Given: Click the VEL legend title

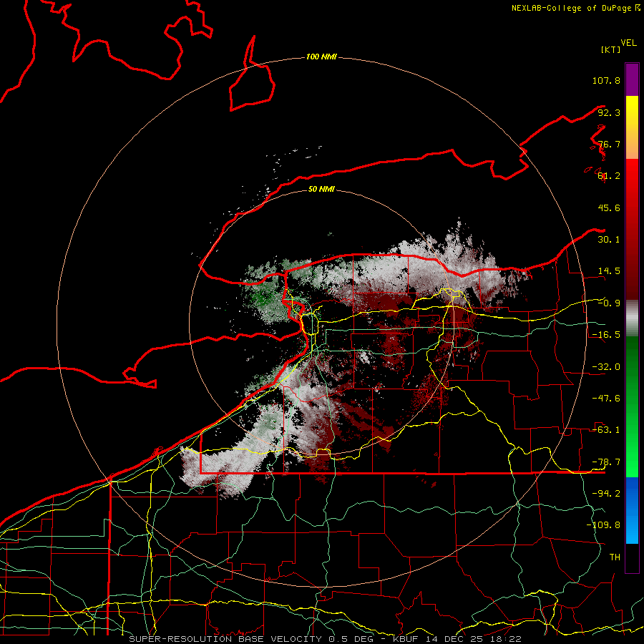Looking at the screenshot, I should (x=628, y=43).
